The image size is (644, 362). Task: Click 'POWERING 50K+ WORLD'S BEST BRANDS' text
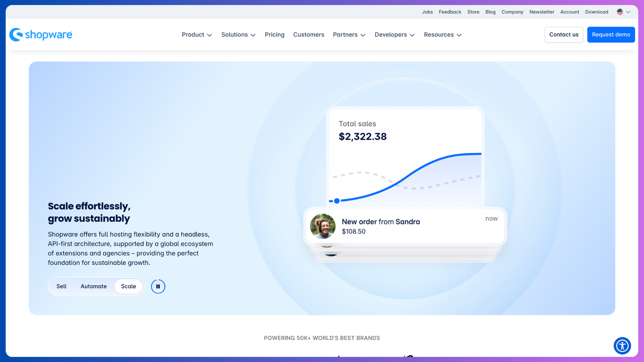322,338
